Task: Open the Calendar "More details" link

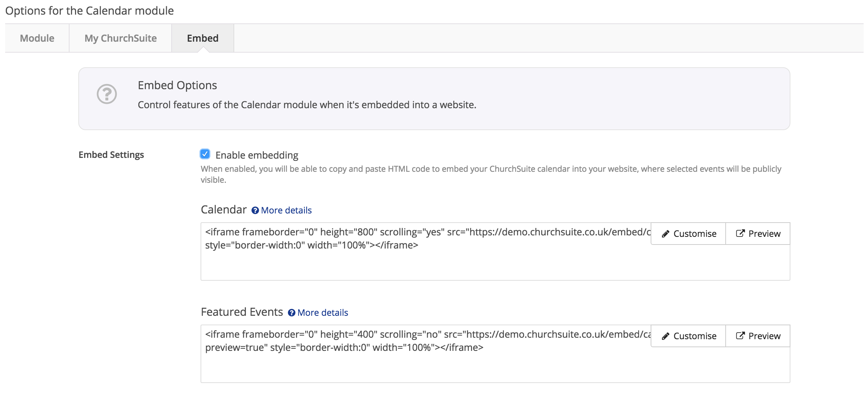Action: [286, 211]
